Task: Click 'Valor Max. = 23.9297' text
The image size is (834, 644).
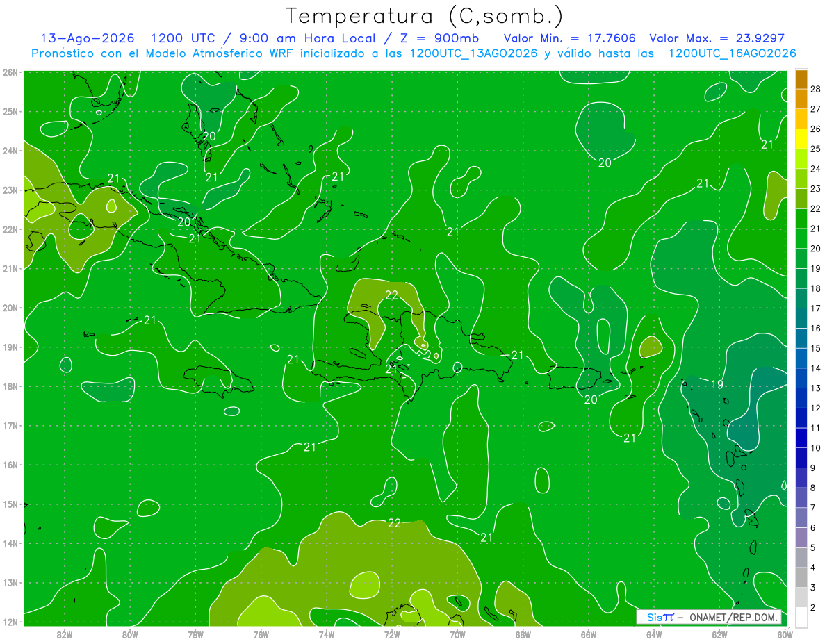Action: [x=717, y=39]
